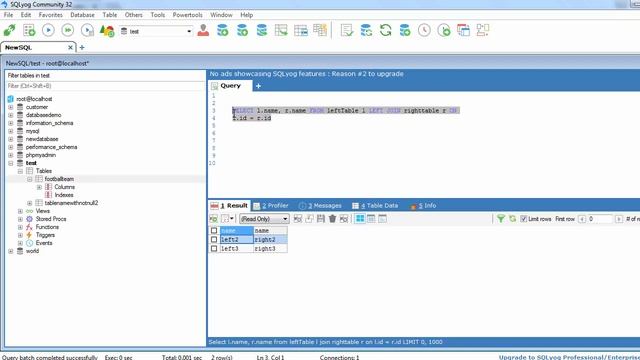Close the NewSQL connection tab
The image size is (640, 360).
70,47
